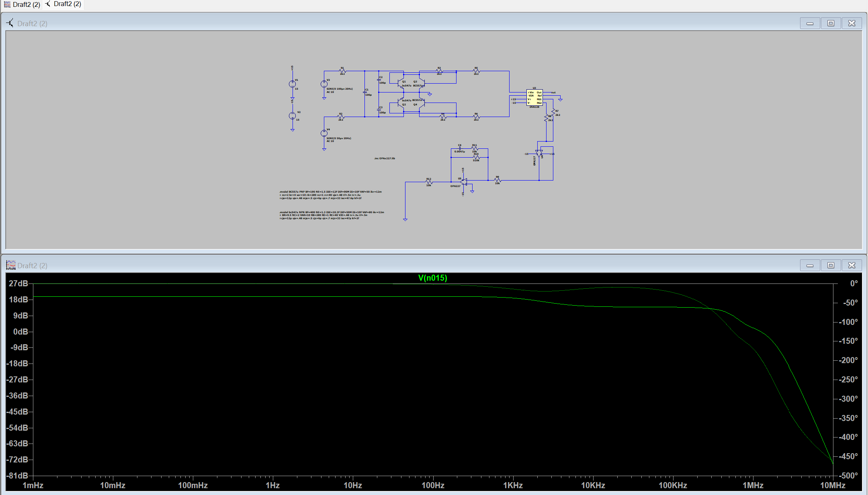Select the INA128 U3 component block

point(534,98)
